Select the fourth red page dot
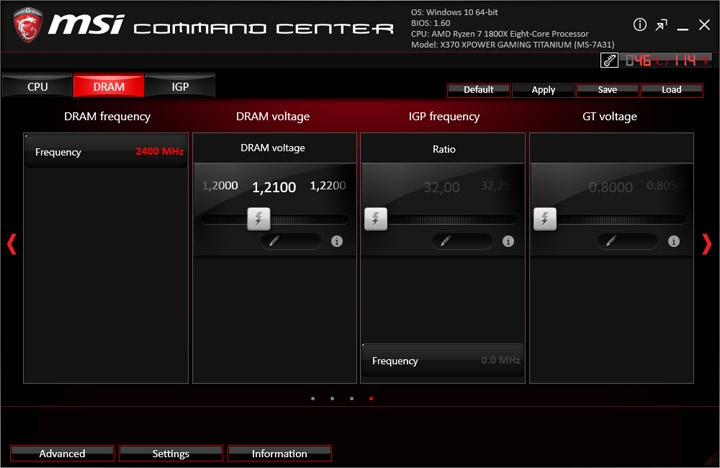 pos(371,399)
